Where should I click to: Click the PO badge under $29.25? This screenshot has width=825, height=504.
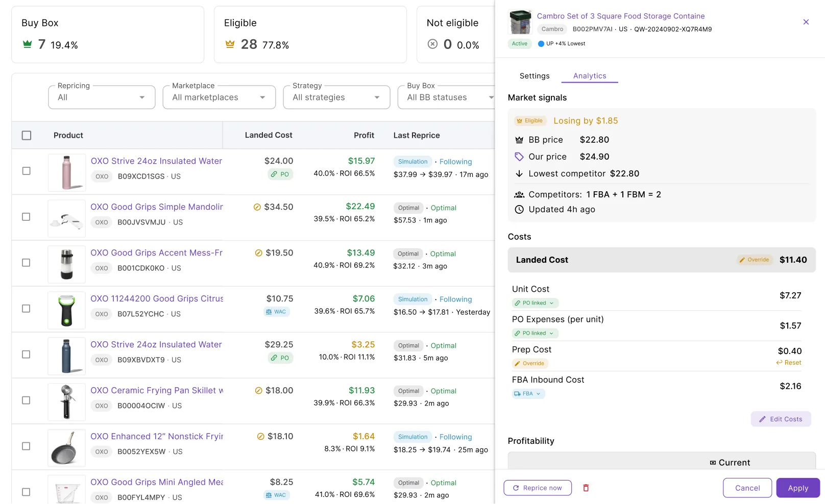click(280, 358)
